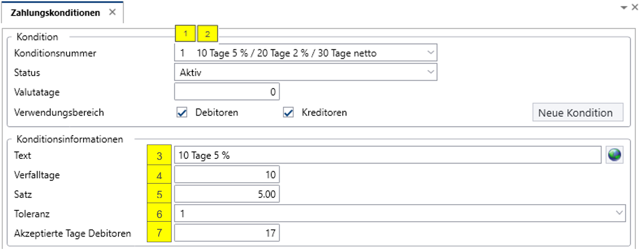Viewport: 644px width, 252px height.
Task: Click the globe translation icon beside Text
Action: [x=615, y=155]
